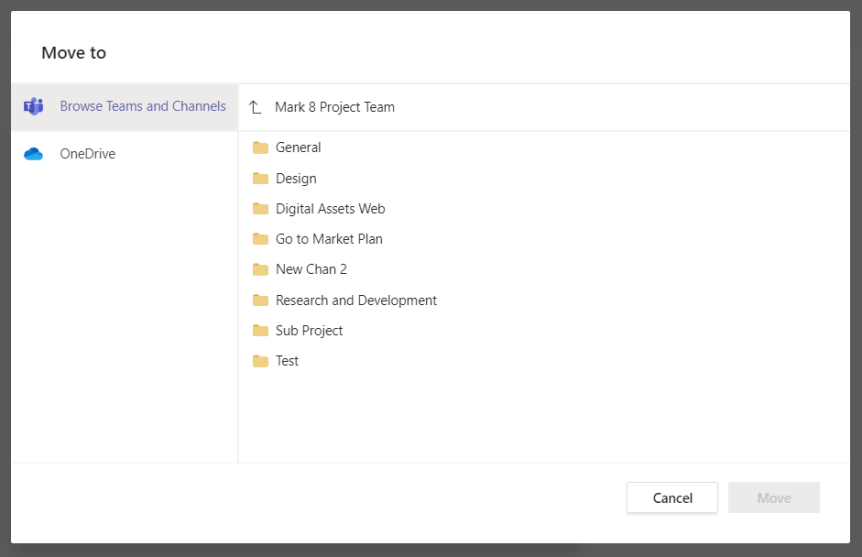Click the OneDrive cloud icon
The image size is (862, 557).
tap(33, 154)
